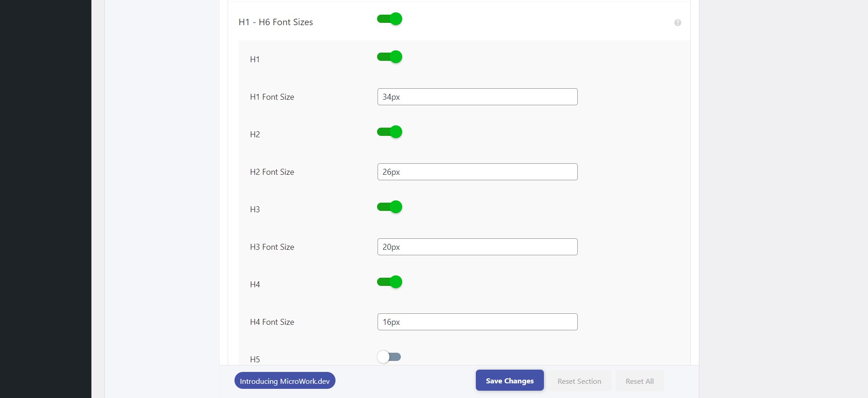
Task: Disable the H1 toggle switch
Action: click(389, 57)
